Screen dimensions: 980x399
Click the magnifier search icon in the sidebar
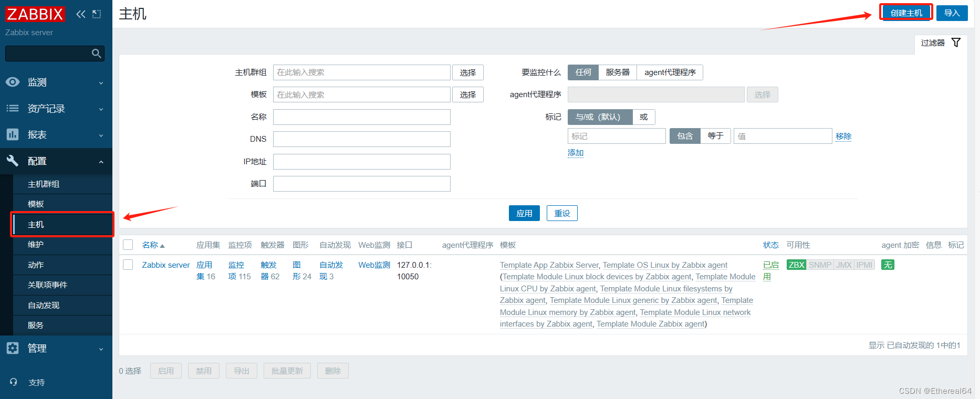point(96,54)
